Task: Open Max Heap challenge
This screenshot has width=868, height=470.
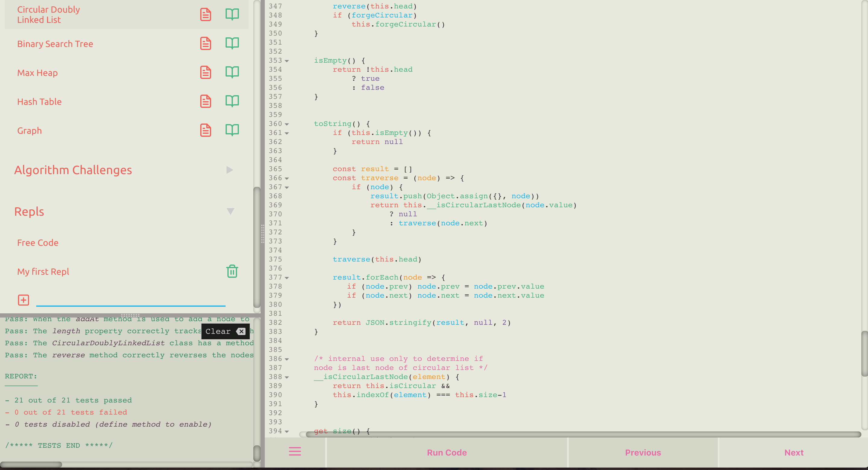Action: [x=37, y=73]
